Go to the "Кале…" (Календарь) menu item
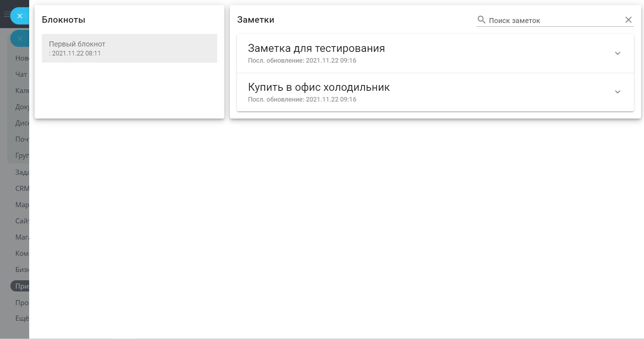This screenshot has width=644, height=339. (22, 91)
